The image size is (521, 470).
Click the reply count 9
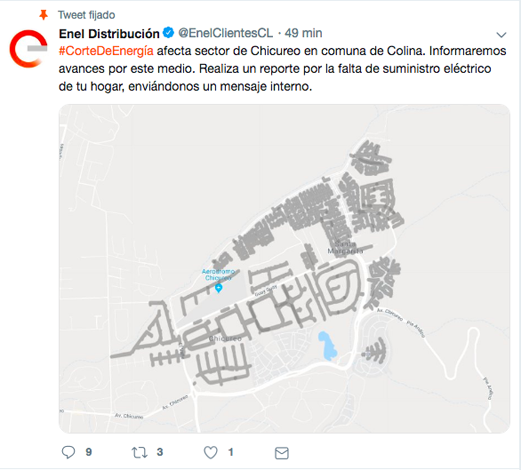tap(88, 452)
